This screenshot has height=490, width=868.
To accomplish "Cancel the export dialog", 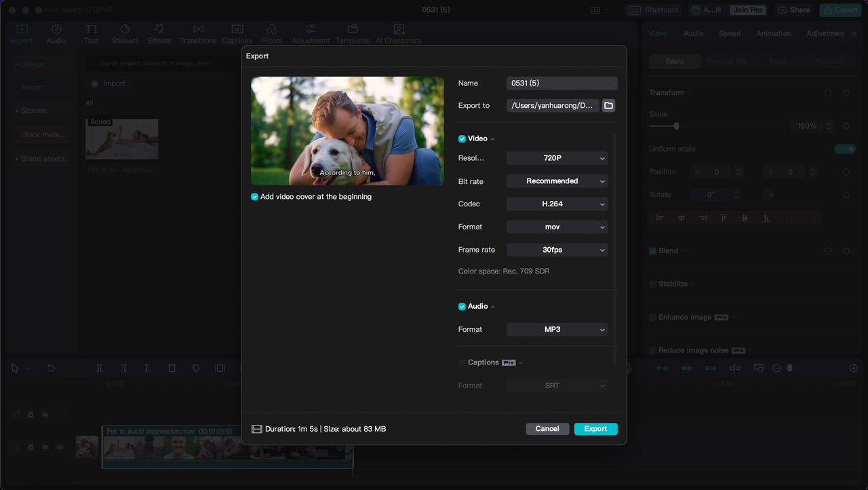I will click(547, 428).
